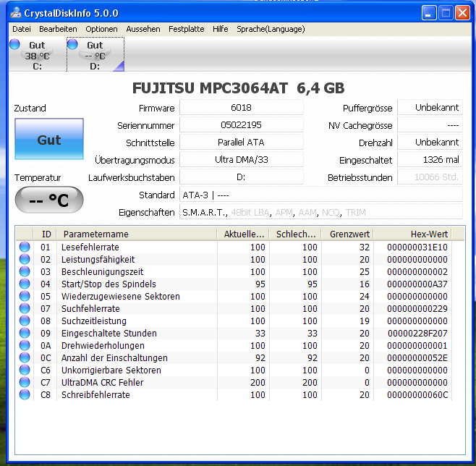Click the status icon for Eingeschaltete Stunden
The height and width of the screenshot is (466, 476).
click(25, 334)
